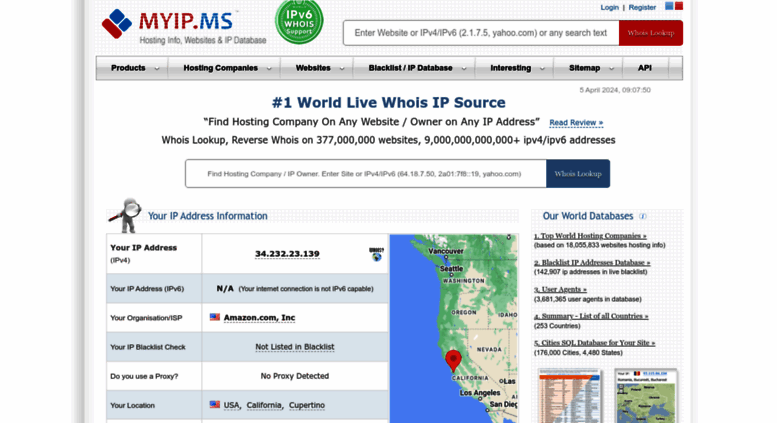This screenshot has width=777, height=423.
Task: Click the 34.232.23.139 IP address link
Action: 287,254
